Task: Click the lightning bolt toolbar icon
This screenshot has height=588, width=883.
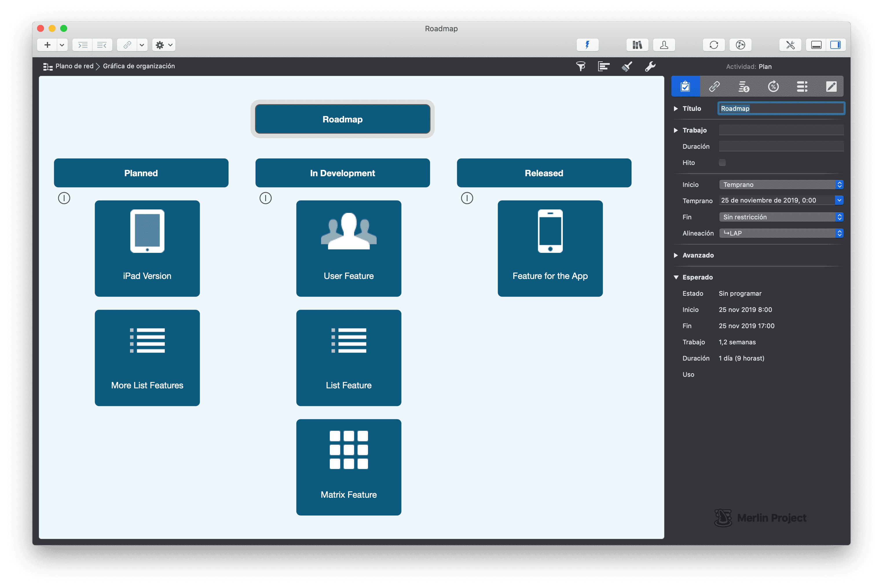Action: point(587,45)
